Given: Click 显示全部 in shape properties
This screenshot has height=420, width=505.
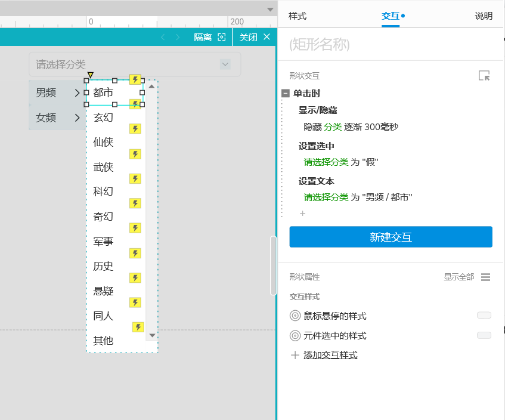Looking at the screenshot, I should coord(458,277).
